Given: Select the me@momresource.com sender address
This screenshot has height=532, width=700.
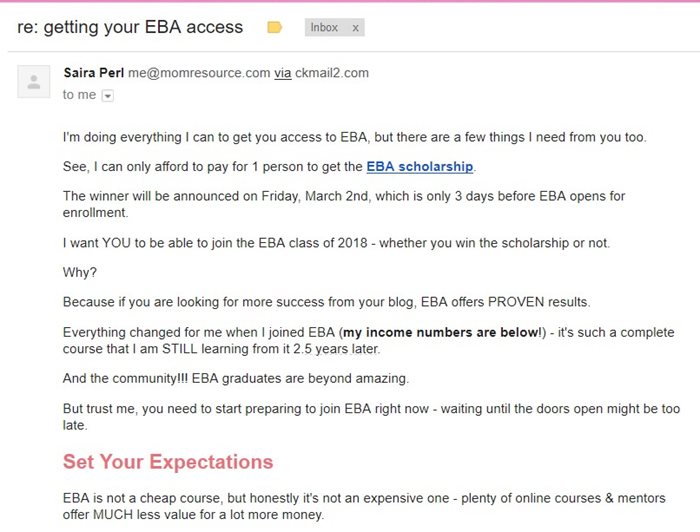Looking at the screenshot, I should [199, 73].
